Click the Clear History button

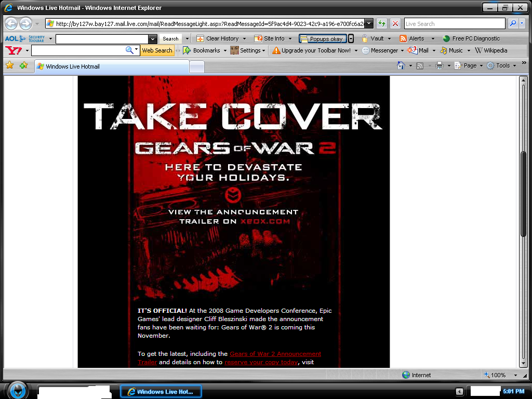click(218, 38)
